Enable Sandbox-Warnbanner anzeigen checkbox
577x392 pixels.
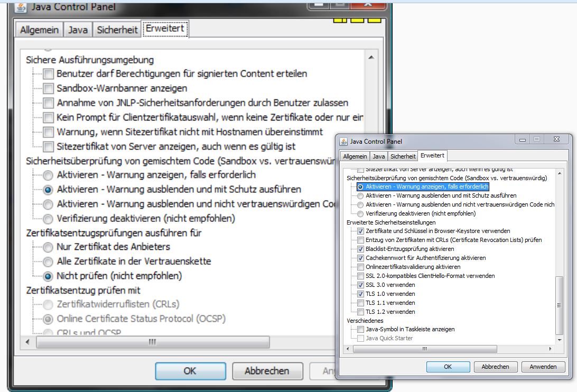(48, 88)
